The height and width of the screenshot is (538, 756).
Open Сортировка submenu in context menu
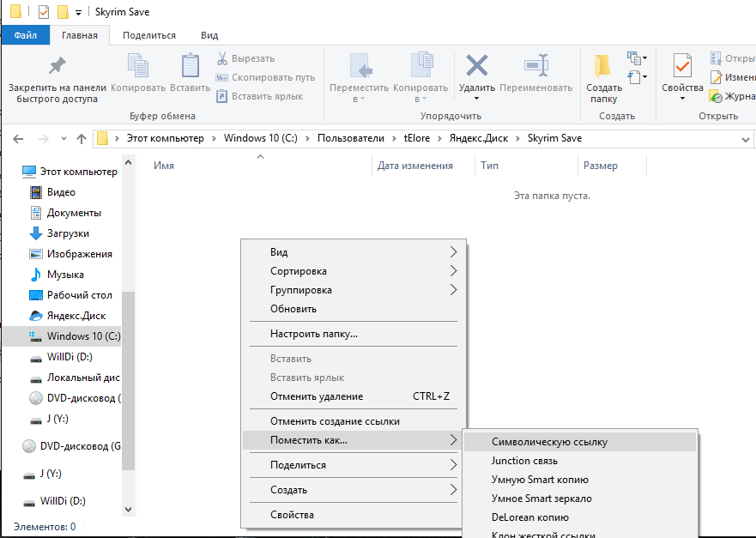coord(354,271)
